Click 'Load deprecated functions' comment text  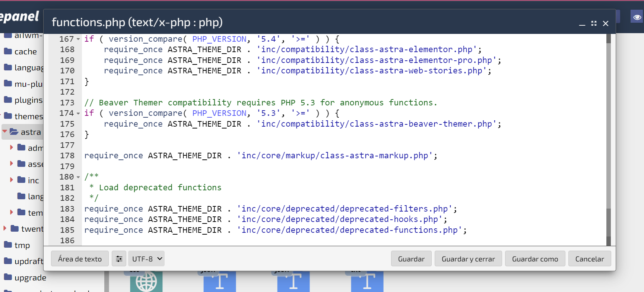point(160,188)
